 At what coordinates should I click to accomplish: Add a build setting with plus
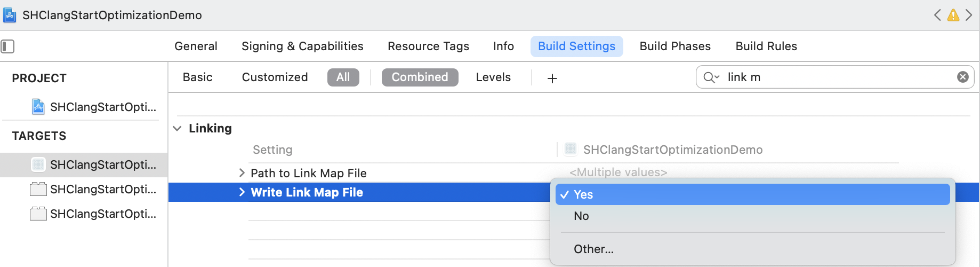pos(552,78)
